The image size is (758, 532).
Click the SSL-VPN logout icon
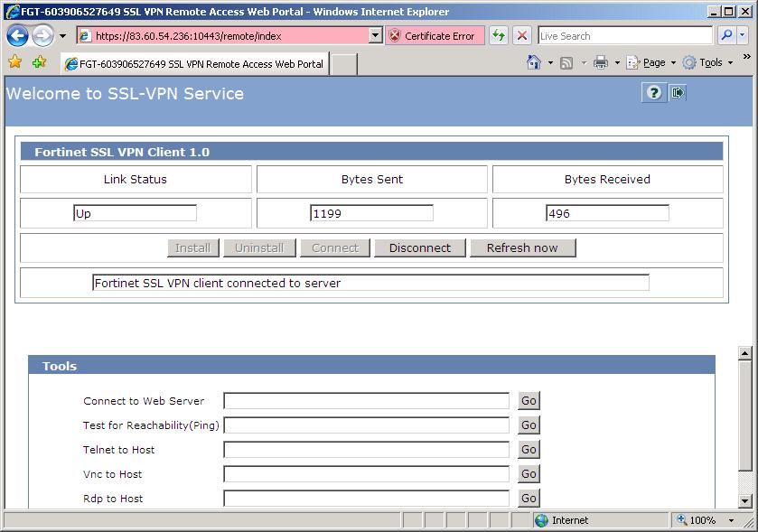tap(678, 92)
